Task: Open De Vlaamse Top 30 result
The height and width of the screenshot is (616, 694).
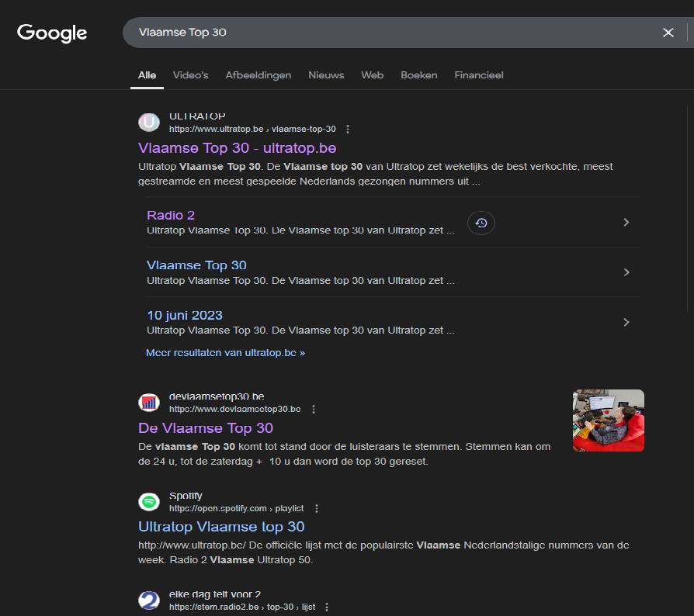Action: pos(206,428)
